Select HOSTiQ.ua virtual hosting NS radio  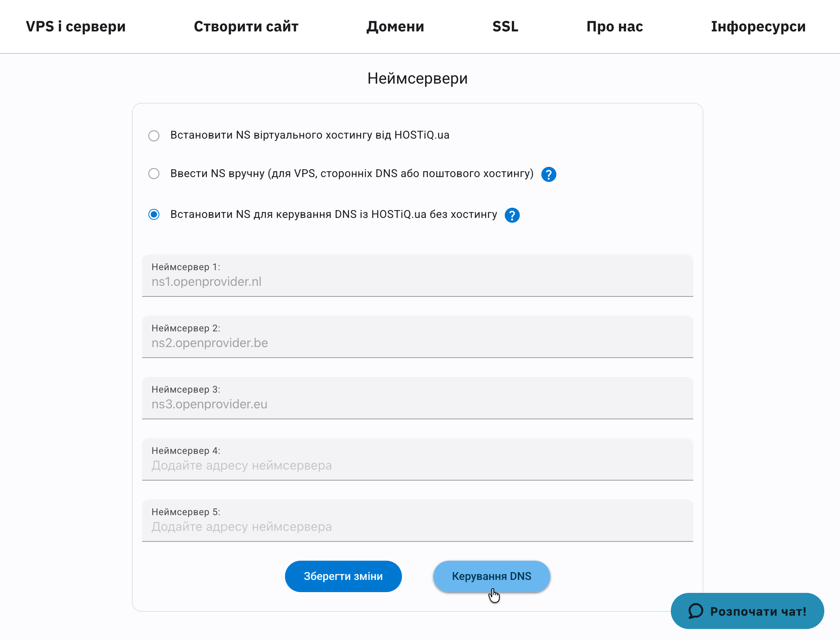(154, 136)
